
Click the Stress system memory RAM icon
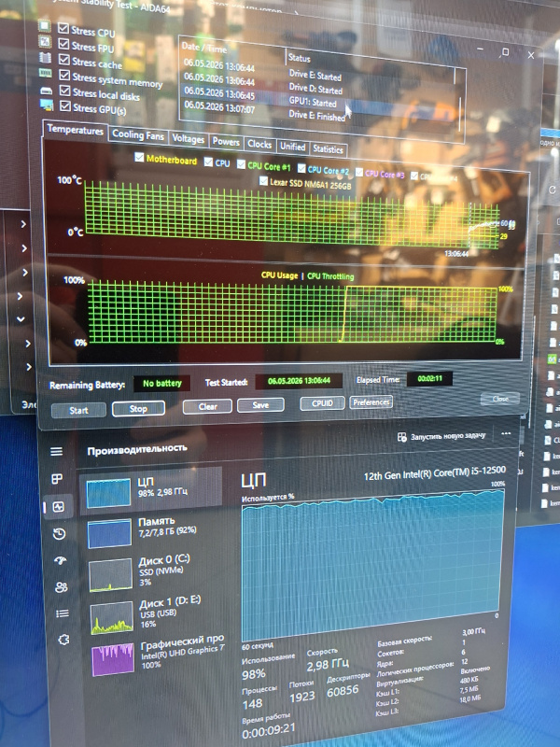coord(46,73)
